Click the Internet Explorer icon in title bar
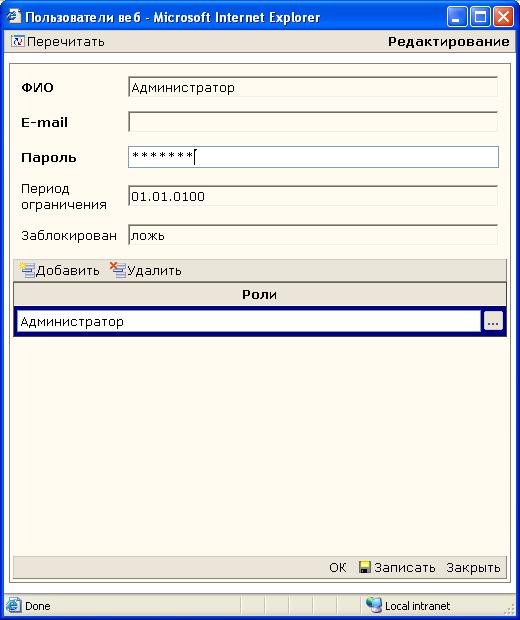 point(14,17)
